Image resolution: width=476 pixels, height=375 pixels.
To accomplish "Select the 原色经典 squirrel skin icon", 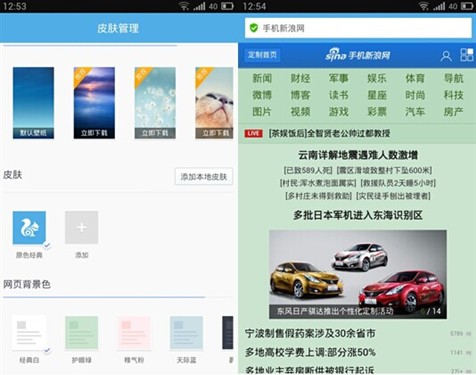I will pyautogui.click(x=29, y=228).
